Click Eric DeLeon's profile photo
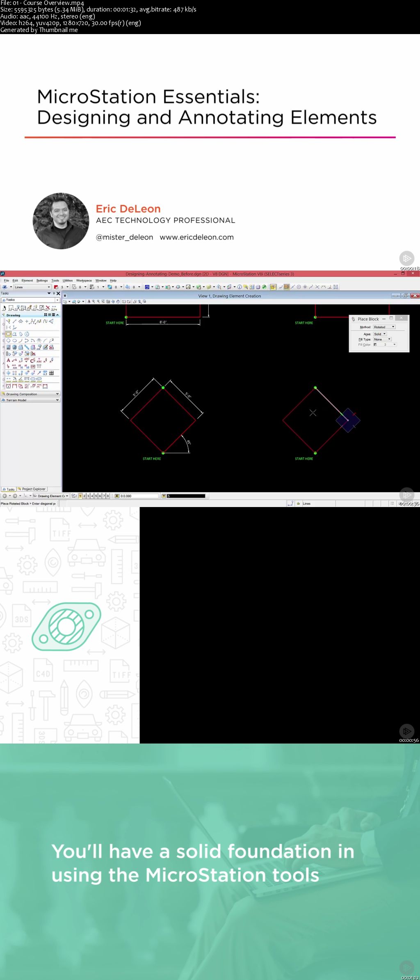 pyautogui.click(x=61, y=221)
